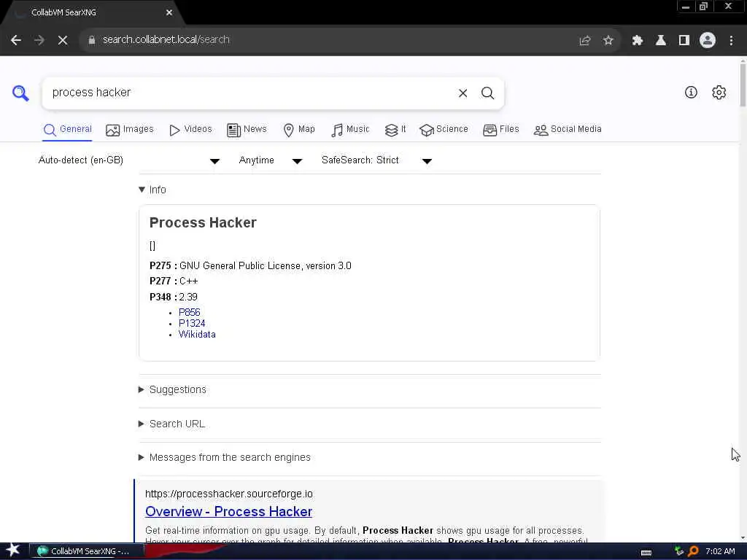Click the green tray icon
This screenshot has height=560, width=747.
(679, 551)
